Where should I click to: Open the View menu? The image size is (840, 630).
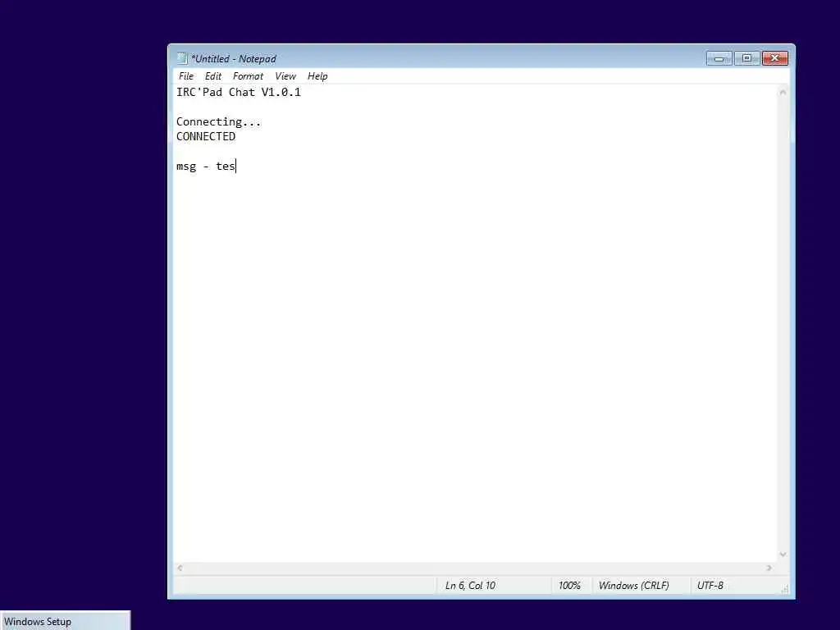(x=285, y=76)
